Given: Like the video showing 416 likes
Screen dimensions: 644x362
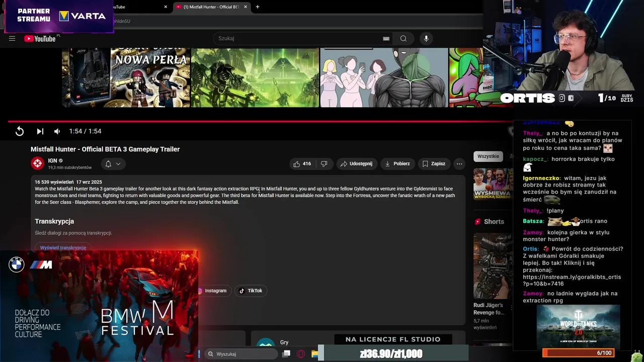Looking at the screenshot, I should coord(302,163).
